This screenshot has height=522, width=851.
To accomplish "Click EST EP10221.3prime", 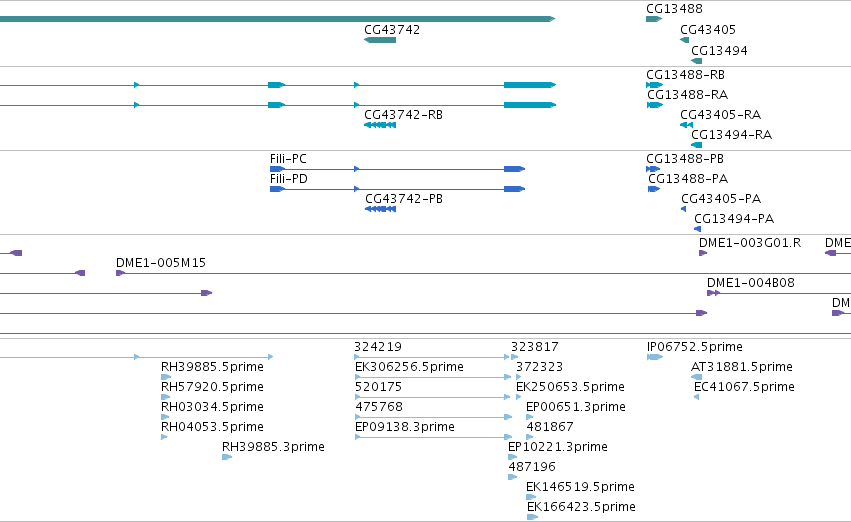I will [558, 448].
